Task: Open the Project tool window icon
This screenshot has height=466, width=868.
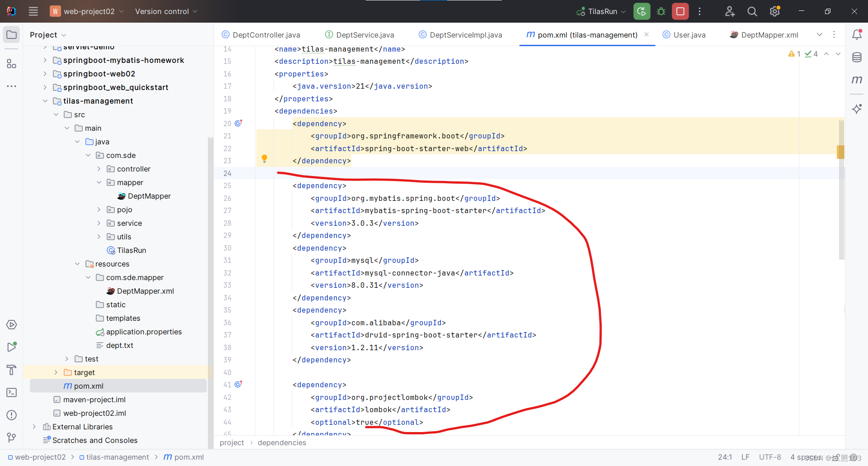Action: pyautogui.click(x=12, y=35)
